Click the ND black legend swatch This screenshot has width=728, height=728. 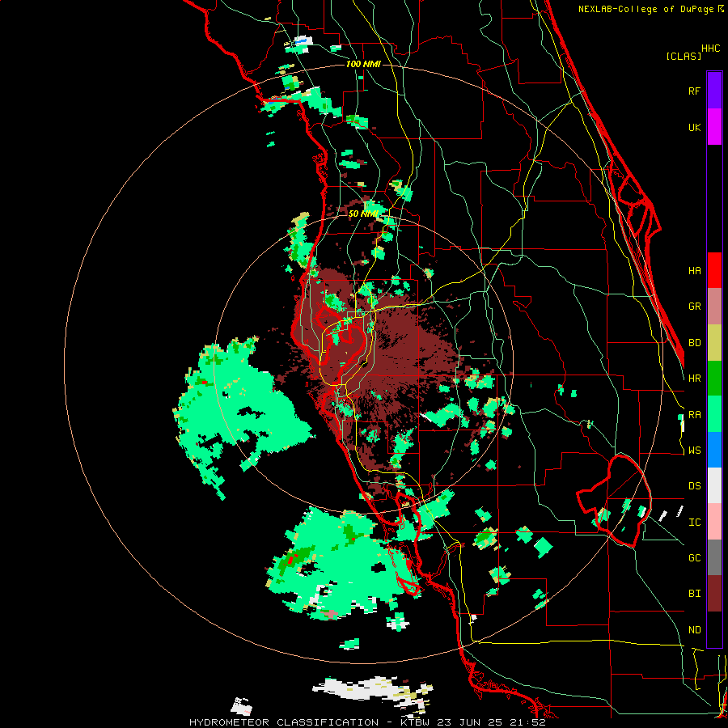[714, 629]
